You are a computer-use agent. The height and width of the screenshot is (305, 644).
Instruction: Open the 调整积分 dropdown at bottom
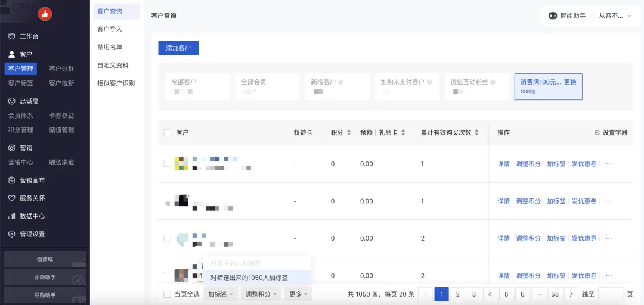[261, 294]
